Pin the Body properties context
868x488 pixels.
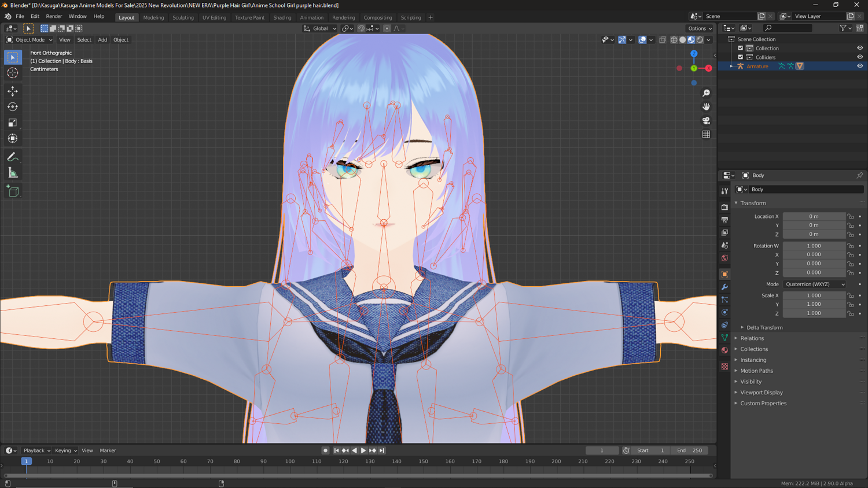859,175
